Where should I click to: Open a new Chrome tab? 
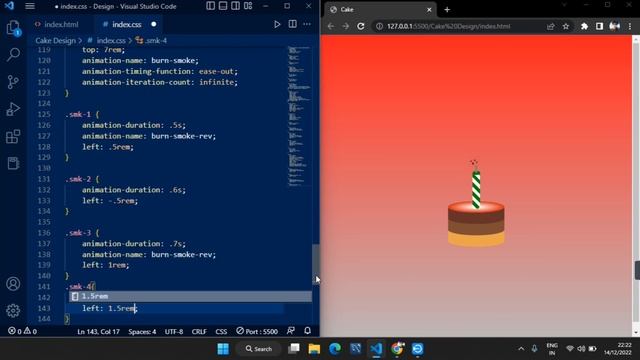coord(447,9)
